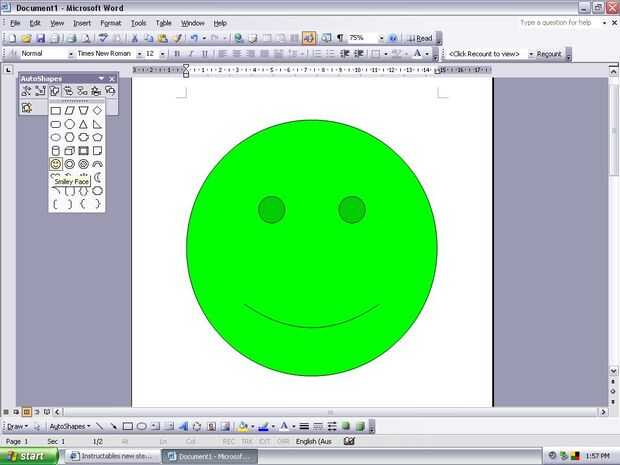Click the New Blank Document icon
Viewport: 620px width, 465px height.
(12, 38)
